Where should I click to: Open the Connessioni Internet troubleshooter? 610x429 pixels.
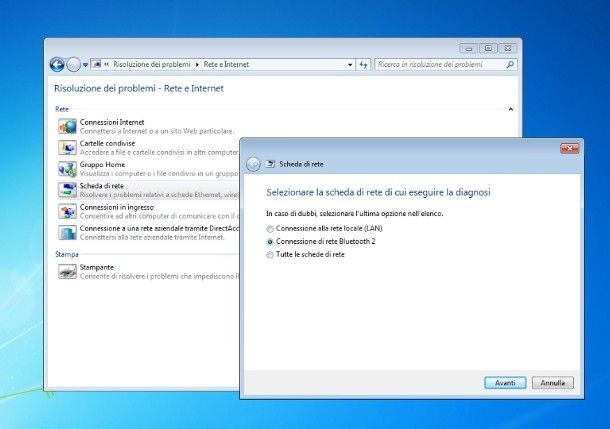pos(112,122)
